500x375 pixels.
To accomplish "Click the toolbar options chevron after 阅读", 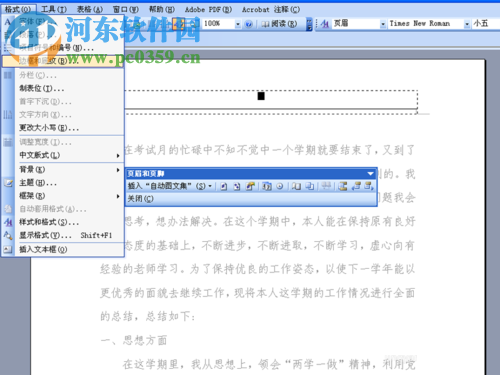I will [x=309, y=24].
